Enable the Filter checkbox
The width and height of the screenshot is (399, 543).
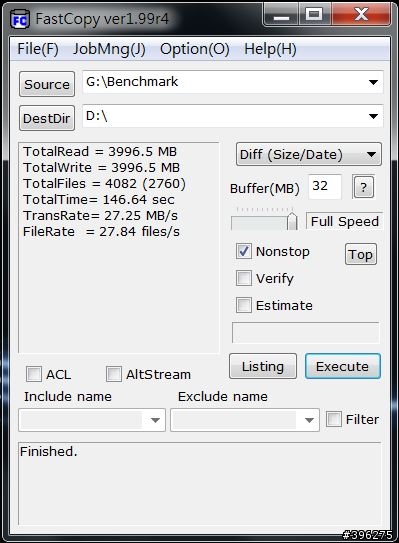tap(334, 419)
